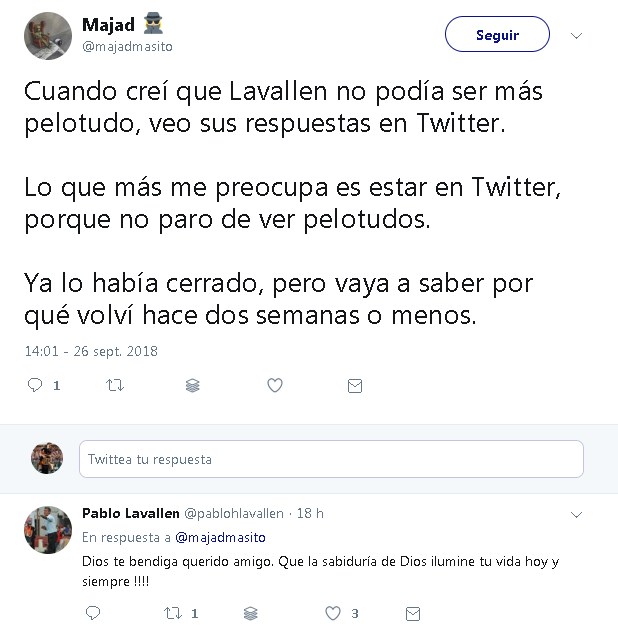
Task: Open Buffer layers icon on main tweet
Action: click(195, 385)
